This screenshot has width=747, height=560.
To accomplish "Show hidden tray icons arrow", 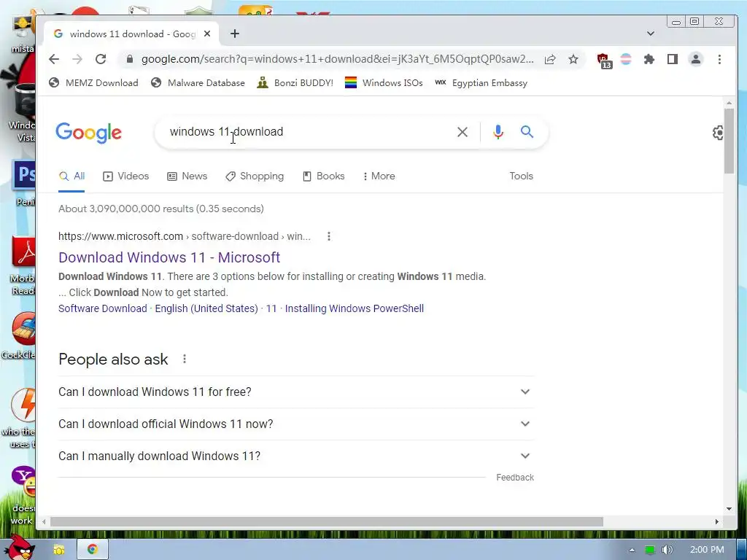I will pos(632,550).
